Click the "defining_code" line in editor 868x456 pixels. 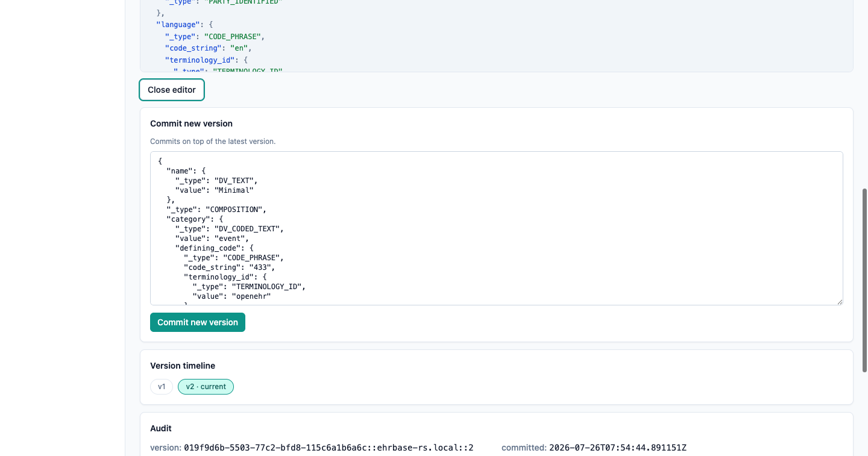214,248
